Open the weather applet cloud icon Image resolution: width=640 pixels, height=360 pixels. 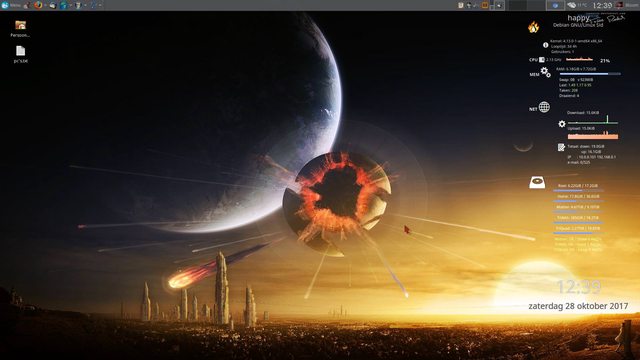(571, 5)
